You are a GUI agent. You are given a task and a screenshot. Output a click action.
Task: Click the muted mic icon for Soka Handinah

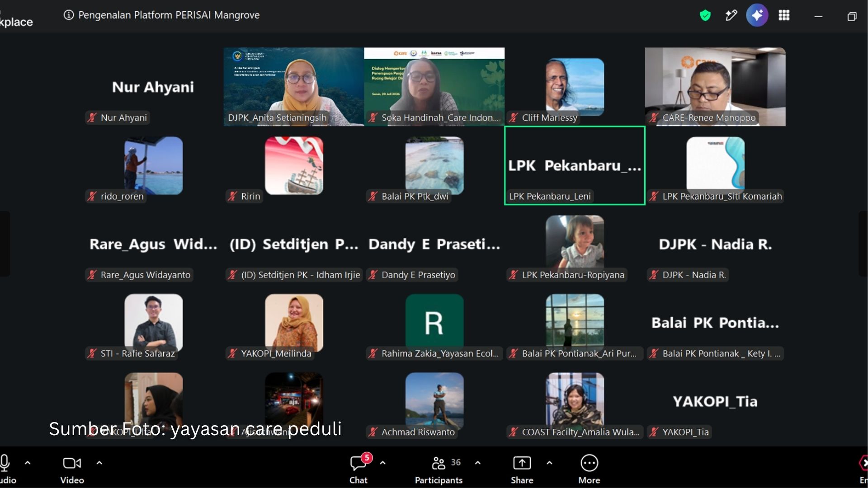click(373, 117)
